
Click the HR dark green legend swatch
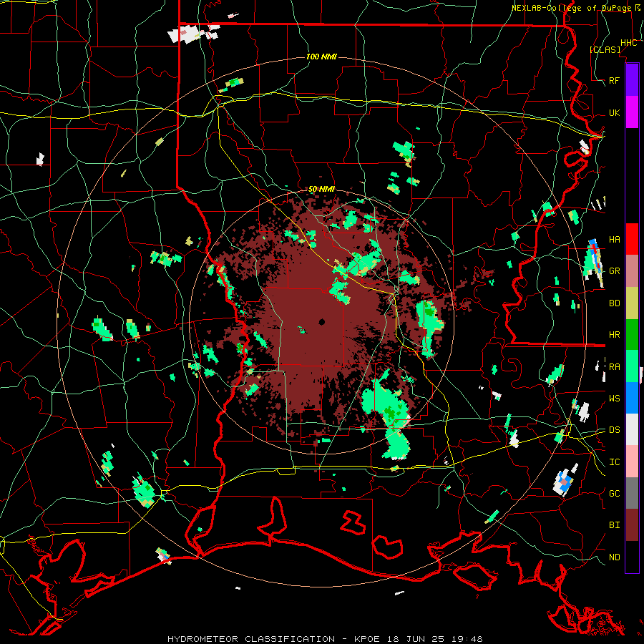pyautogui.click(x=632, y=334)
